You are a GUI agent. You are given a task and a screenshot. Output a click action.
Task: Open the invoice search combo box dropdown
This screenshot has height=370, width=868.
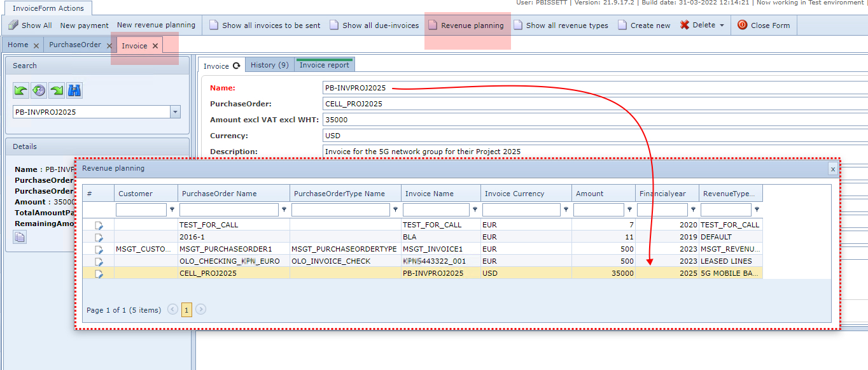[x=175, y=112]
